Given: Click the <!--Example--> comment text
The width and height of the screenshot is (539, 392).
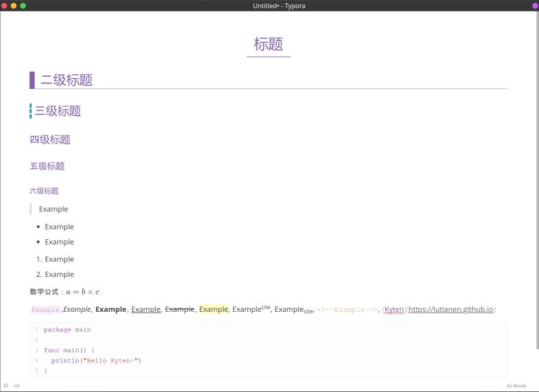Looking at the screenshot, I should [347, 310].
